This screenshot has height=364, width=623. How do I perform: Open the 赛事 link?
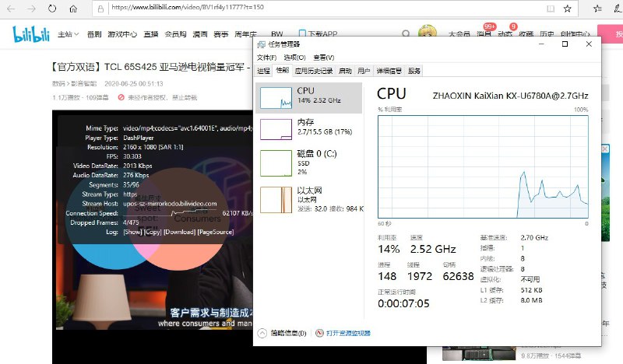pyautogui.click(x=220, y=34)
